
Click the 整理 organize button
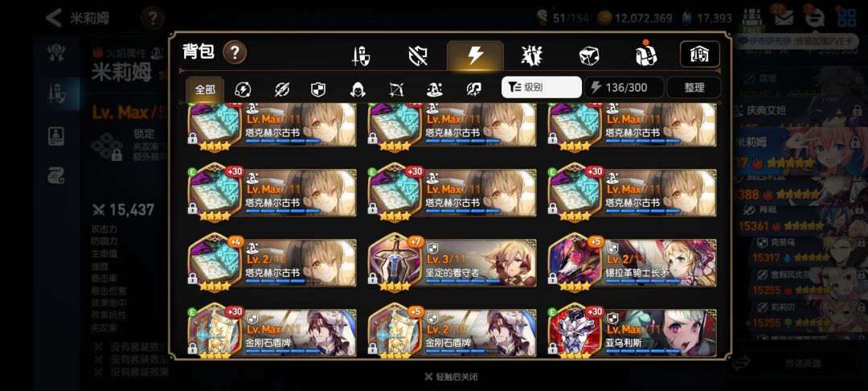(694, 88)
